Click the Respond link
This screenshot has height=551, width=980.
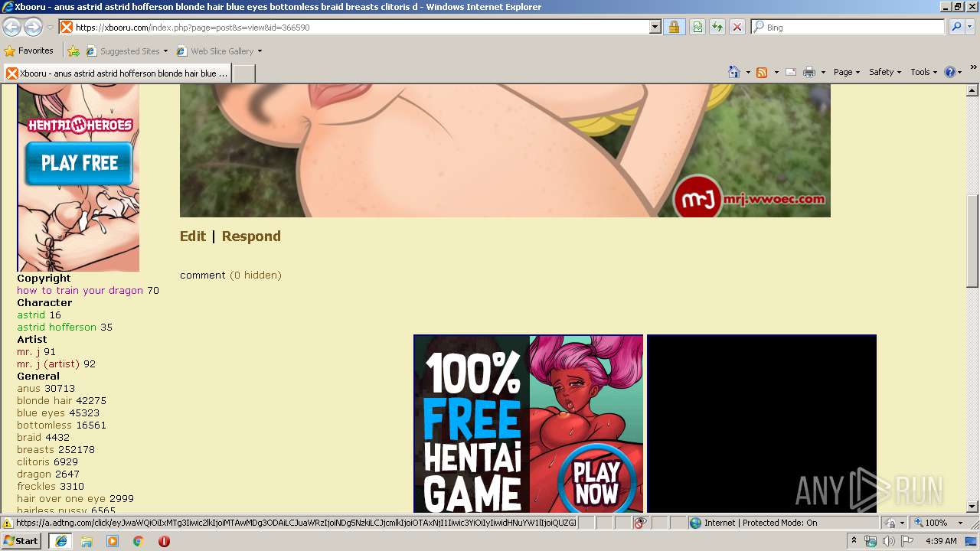tap(251, 236)
